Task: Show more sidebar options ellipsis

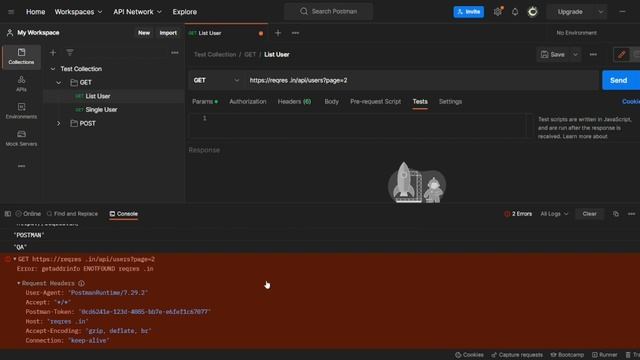Action: click(21, 166)
